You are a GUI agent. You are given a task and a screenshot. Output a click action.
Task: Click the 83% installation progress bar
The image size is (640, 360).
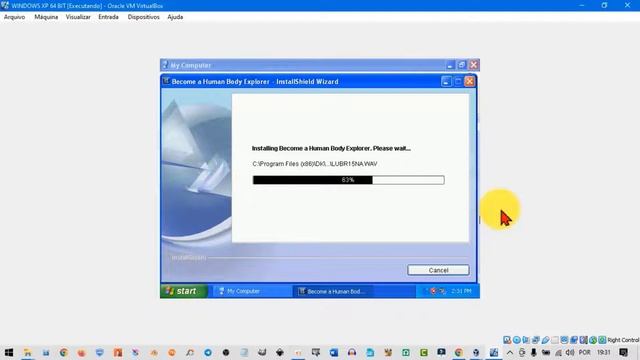pyautogui.click(x=348, y=180)
